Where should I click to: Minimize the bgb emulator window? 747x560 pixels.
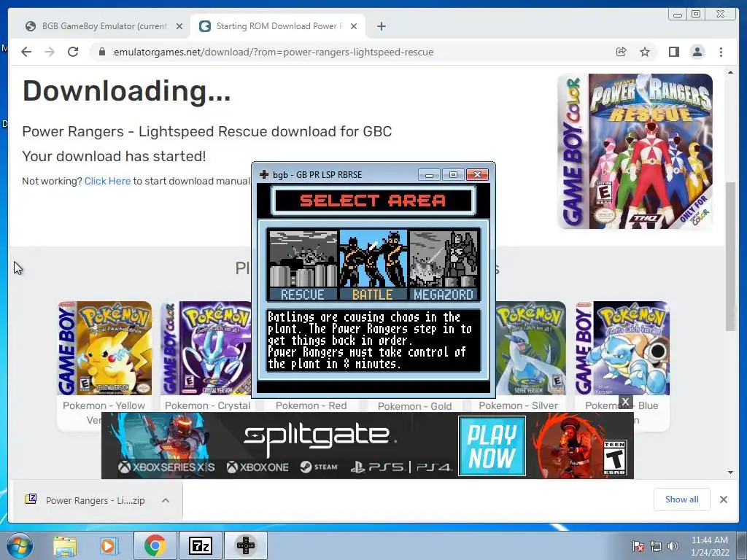(x=429, y=175)
